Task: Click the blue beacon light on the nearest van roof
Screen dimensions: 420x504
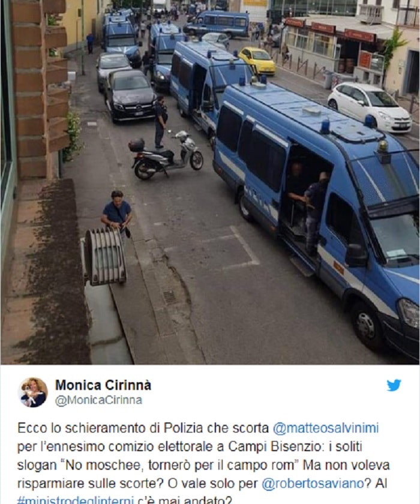Action: (x=326, y=127)
